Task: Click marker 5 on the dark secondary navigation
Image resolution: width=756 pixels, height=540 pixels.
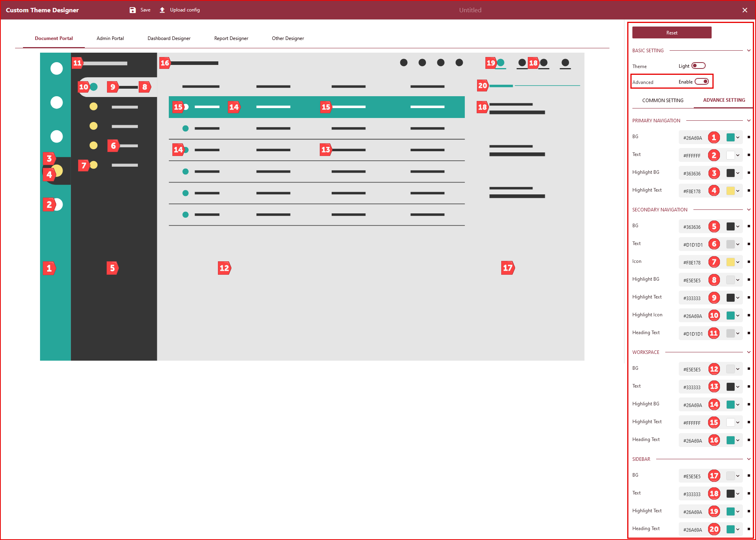Action: coord(113,268)
